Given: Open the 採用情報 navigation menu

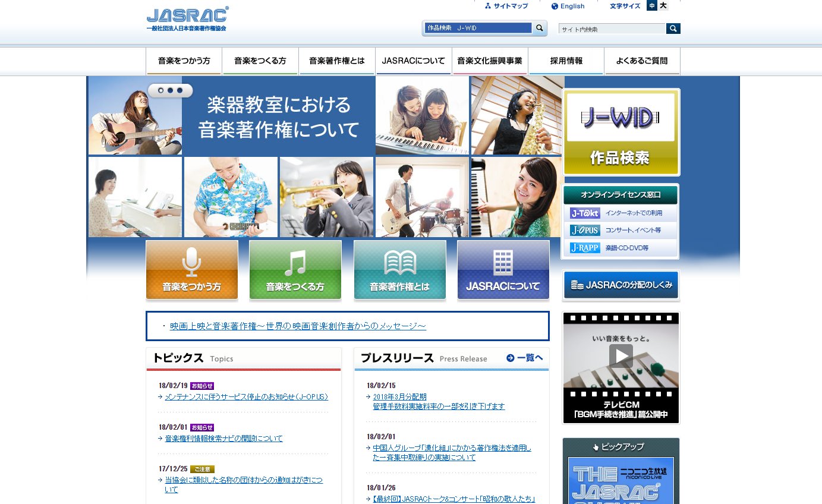Looking at the screenshot, I should click(566, 61).
